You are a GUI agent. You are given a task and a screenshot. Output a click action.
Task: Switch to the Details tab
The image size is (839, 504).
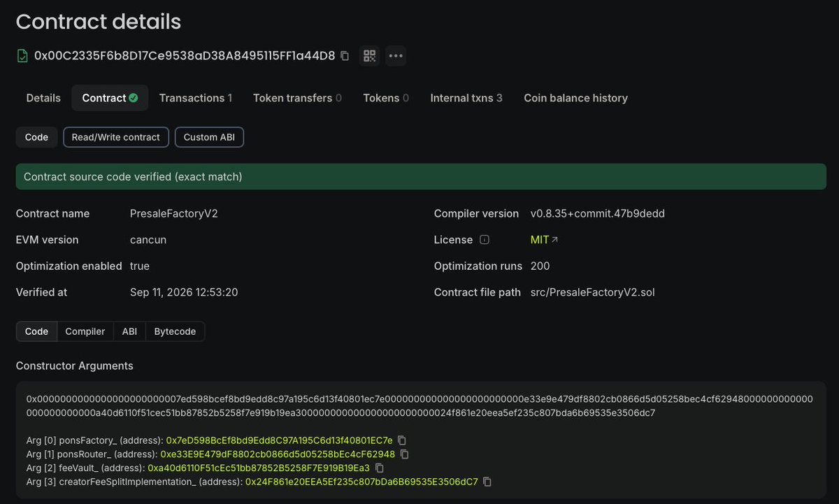click(x=43, y=98)
